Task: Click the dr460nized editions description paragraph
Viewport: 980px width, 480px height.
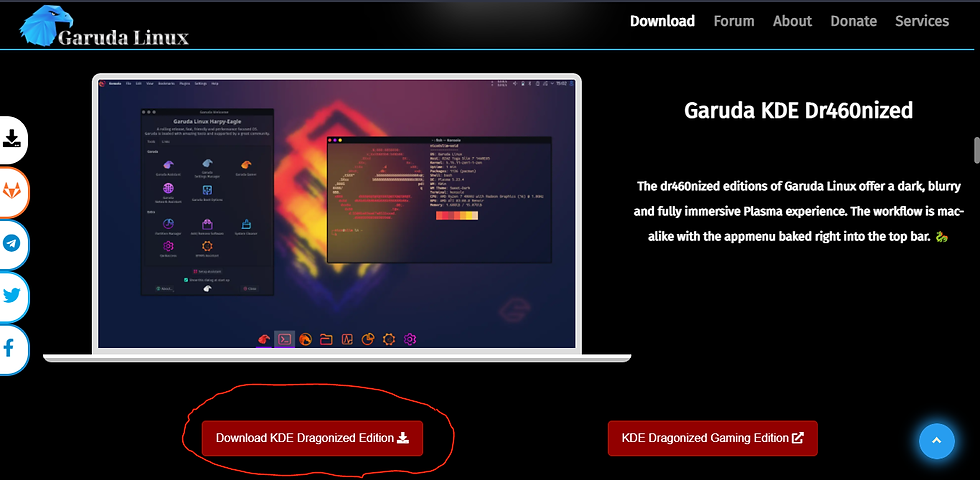Action: (x=798, y=211)
